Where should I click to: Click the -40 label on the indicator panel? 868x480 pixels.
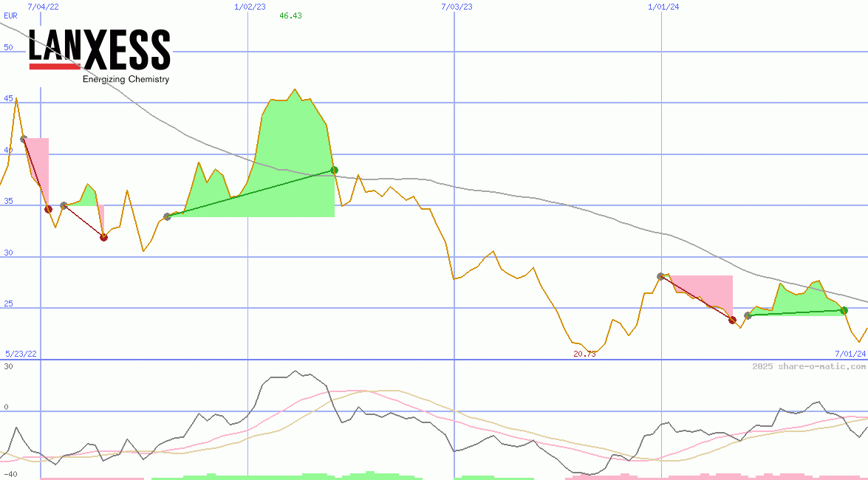[x=10, y=475]
